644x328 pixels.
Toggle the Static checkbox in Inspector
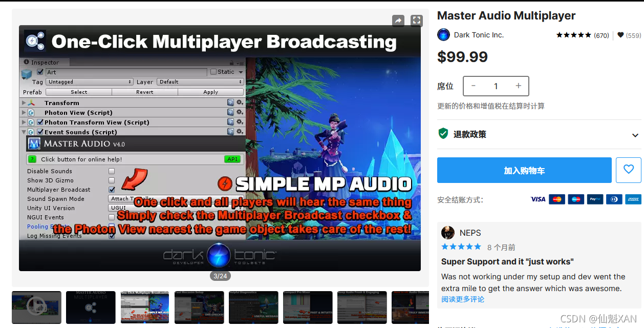click(x=213, y=72)
